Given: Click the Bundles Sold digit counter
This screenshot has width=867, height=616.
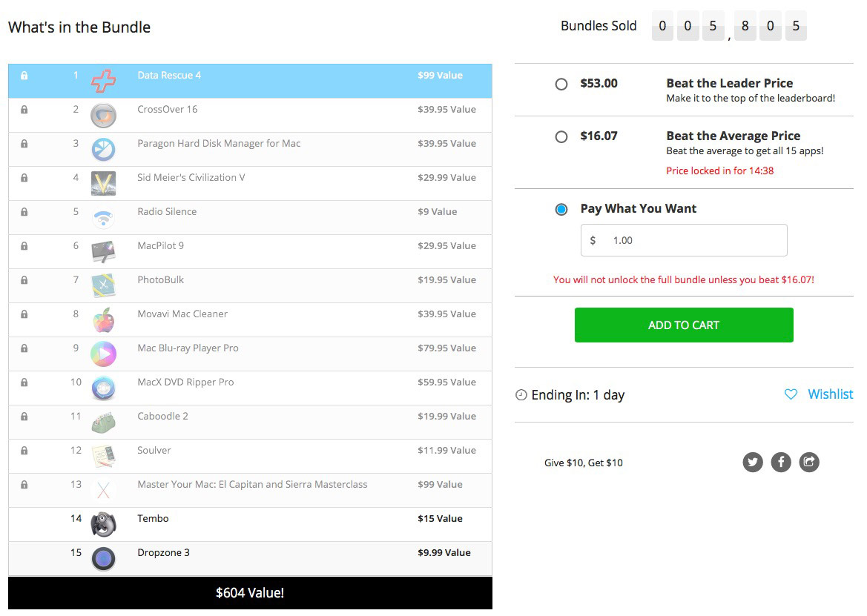Looking at the screenshot, I should [729, 26].
